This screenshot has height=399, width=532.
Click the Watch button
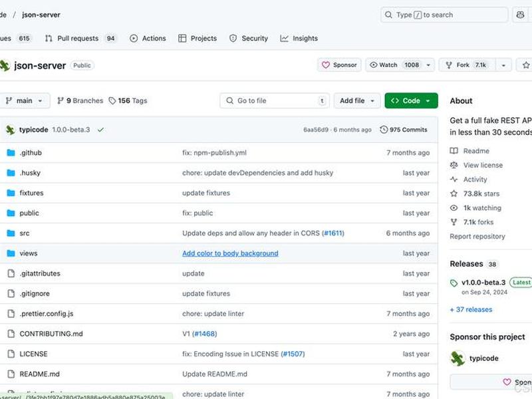(x=394, y=65)
